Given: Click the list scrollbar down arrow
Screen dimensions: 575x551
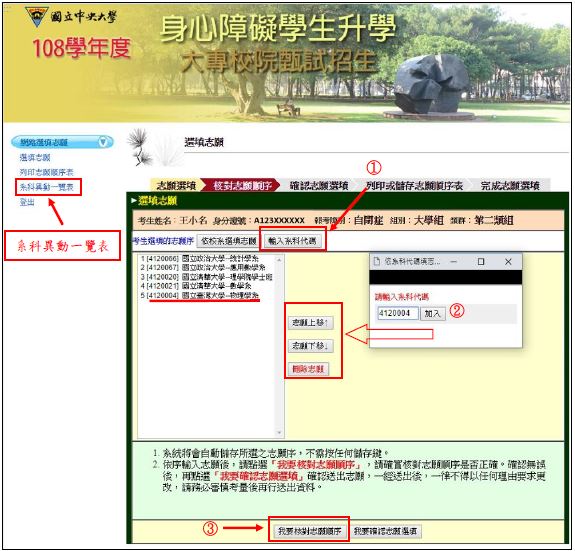Looking at the screenshot, I should (279, 433).
